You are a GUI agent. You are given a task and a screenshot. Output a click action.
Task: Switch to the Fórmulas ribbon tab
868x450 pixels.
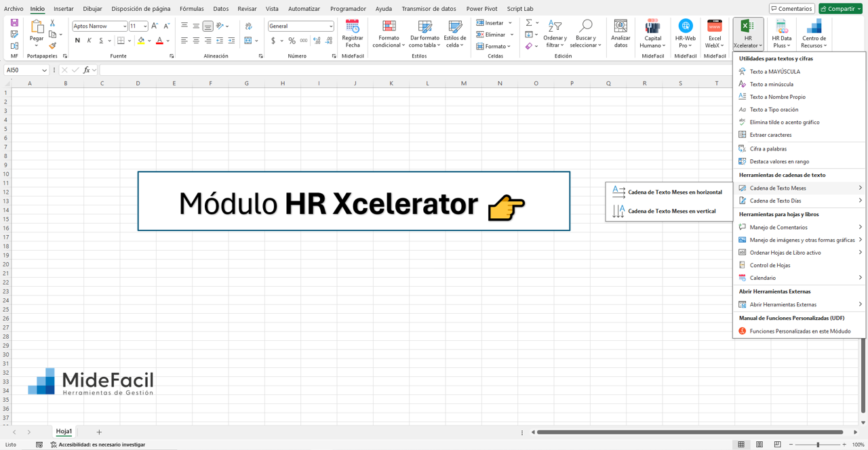tap(191, 8)
